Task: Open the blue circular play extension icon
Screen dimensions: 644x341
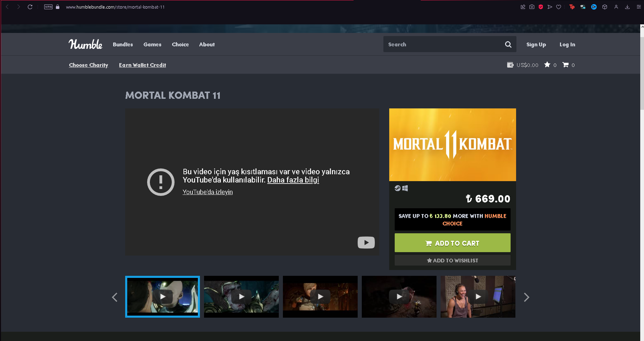Action: tap(594, 7)
